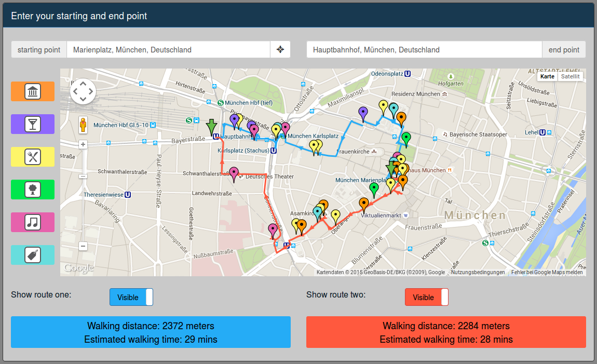This screenshot has width=597, height=364.
Task: Select the green park tree category button
Action: click(33, 190)
